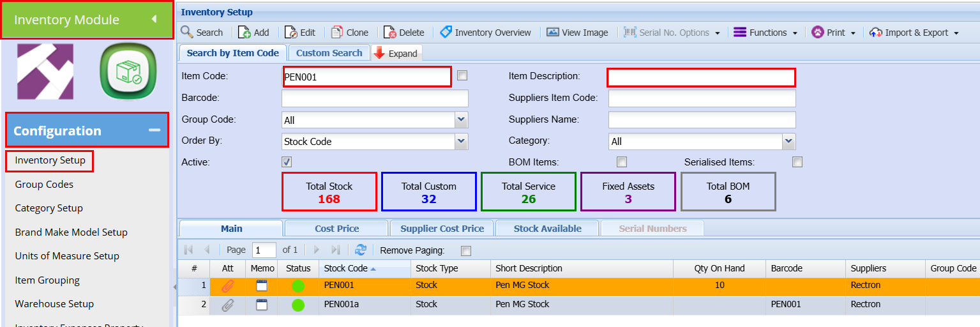
Task: Go to next page pager icon
Action: [x=316, y=250]
